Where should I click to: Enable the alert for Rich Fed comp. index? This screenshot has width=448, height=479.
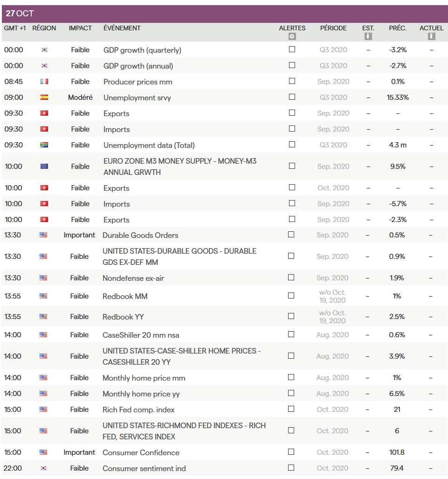(x=291, y=409)
